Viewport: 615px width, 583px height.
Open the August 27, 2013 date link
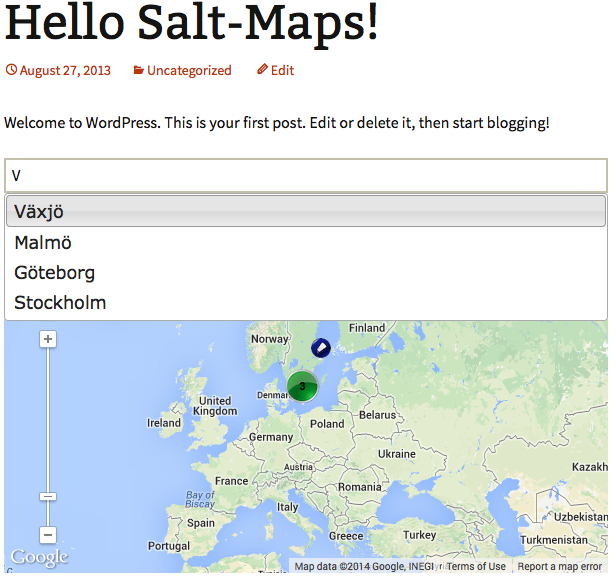(x=65, y=71)
